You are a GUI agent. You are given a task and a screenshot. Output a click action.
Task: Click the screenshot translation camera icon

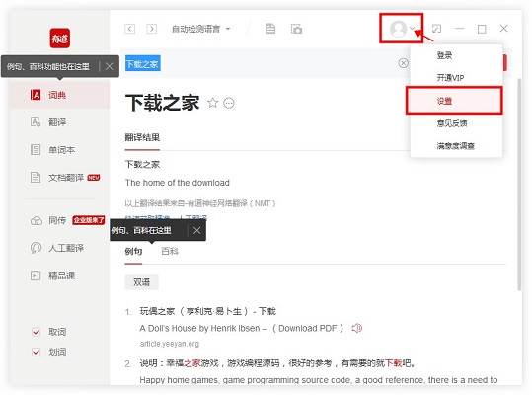click(296, 29)
